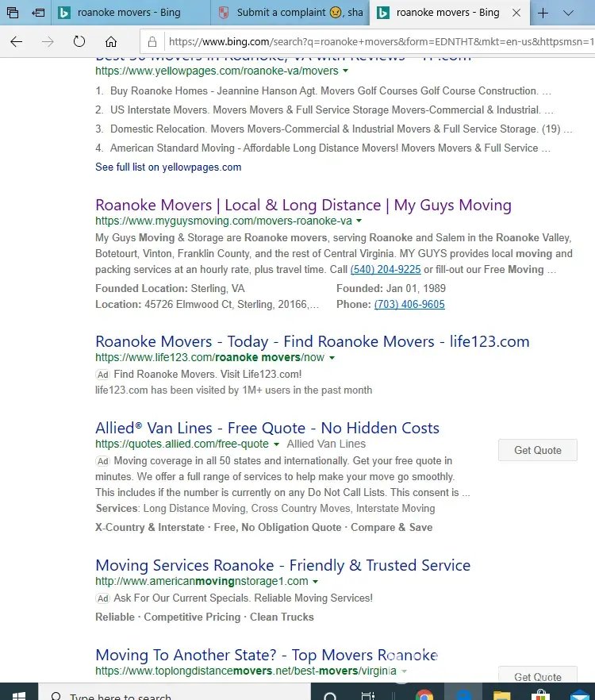Screen dimensions: 595x700
Task: Click the browser back arrow
Action: [16, 42]
